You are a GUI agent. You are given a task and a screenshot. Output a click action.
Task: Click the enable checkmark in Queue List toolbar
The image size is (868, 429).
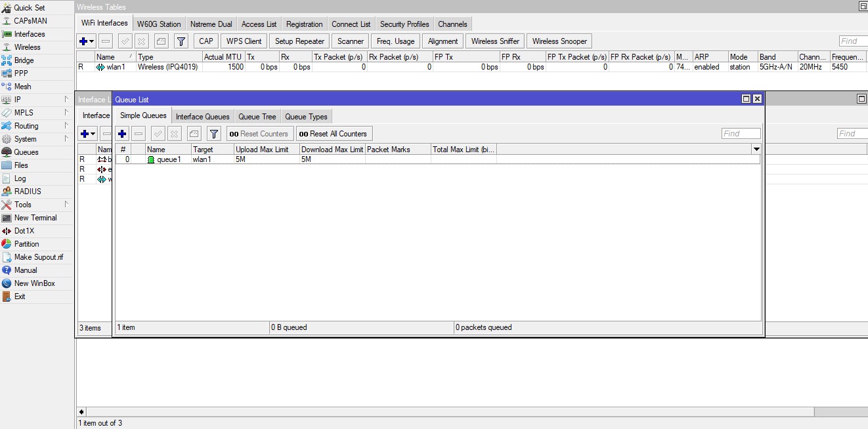click(x=158, y=134)
